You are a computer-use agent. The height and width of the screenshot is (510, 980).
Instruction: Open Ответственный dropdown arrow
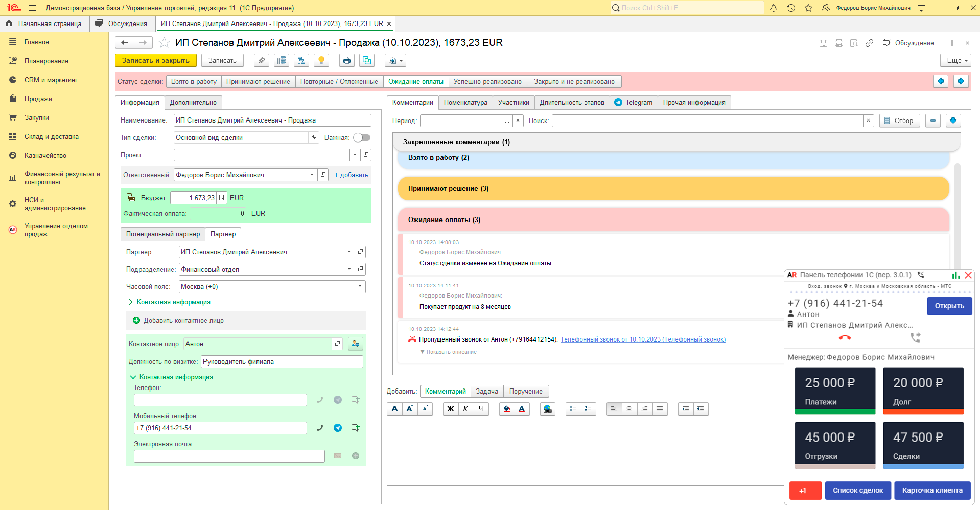pyautogui.click(x=312, y=175)
